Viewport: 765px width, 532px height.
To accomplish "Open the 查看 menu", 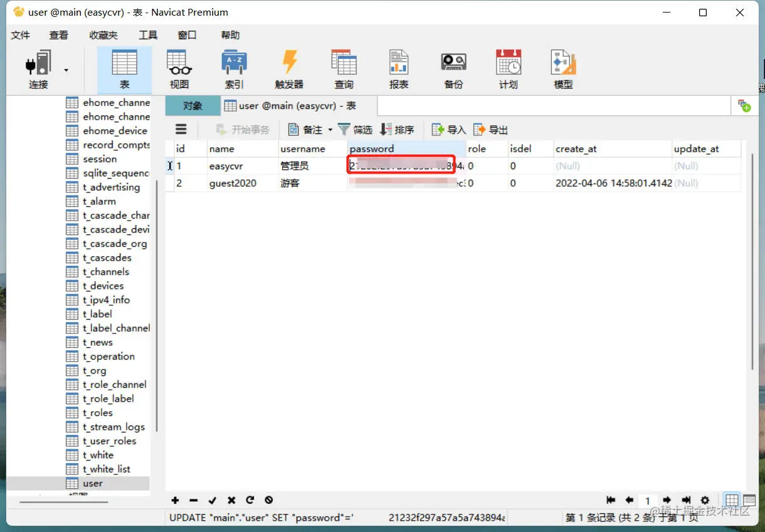I will tap(59, 35).
